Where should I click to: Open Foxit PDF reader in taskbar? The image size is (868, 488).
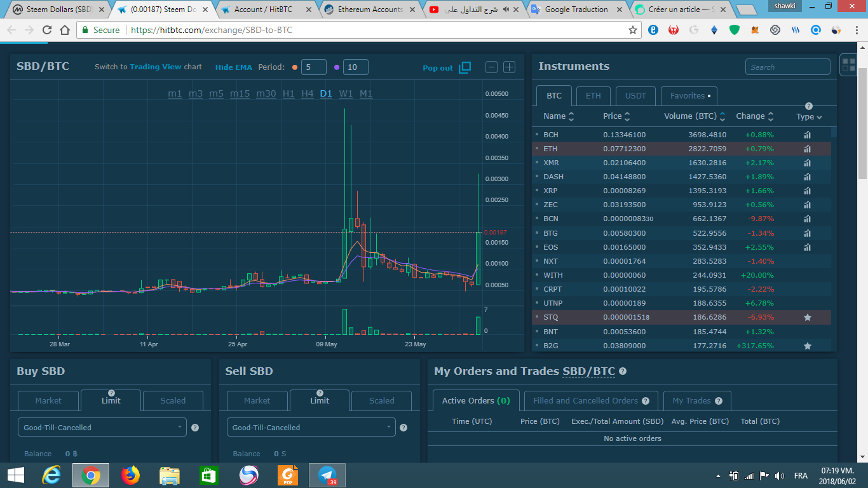click(288, 475)
